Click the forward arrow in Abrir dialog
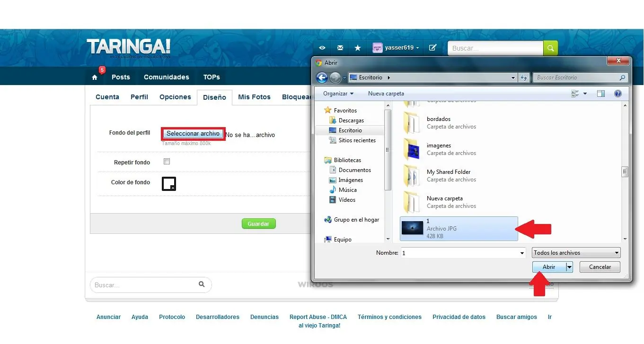The width and height of the screenshot is (644, 344). [x=335, y=77]
